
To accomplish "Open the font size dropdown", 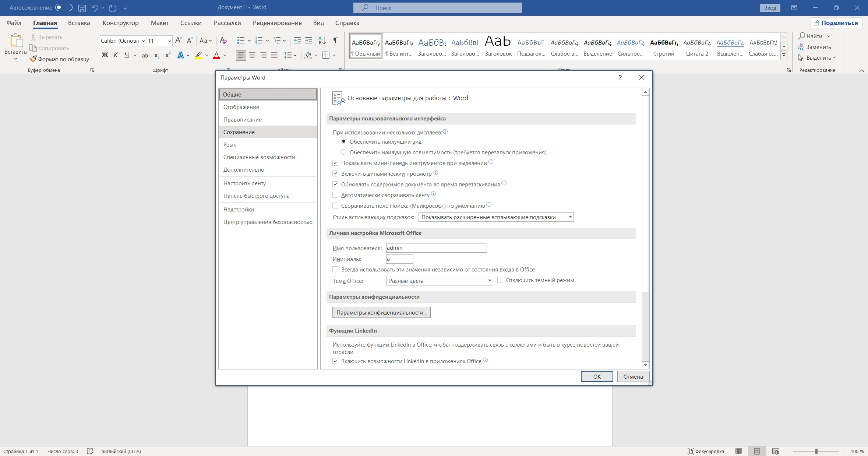I will coord(169,41).
